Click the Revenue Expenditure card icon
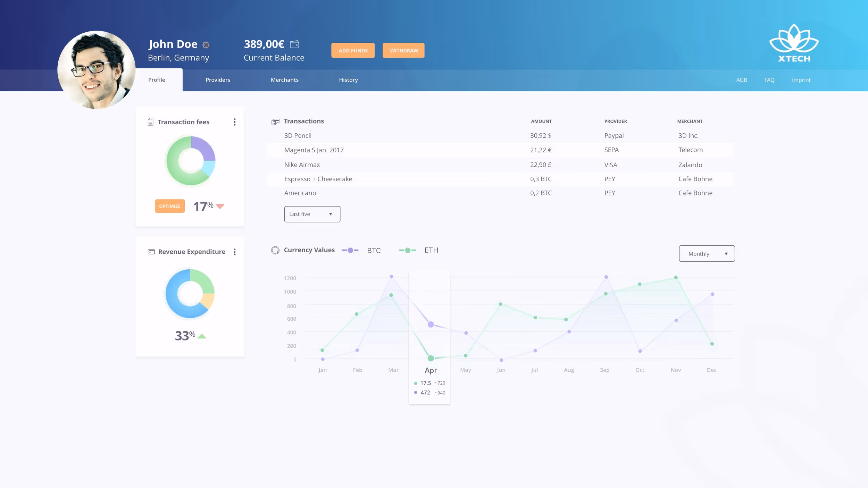 tap(151, 252)
